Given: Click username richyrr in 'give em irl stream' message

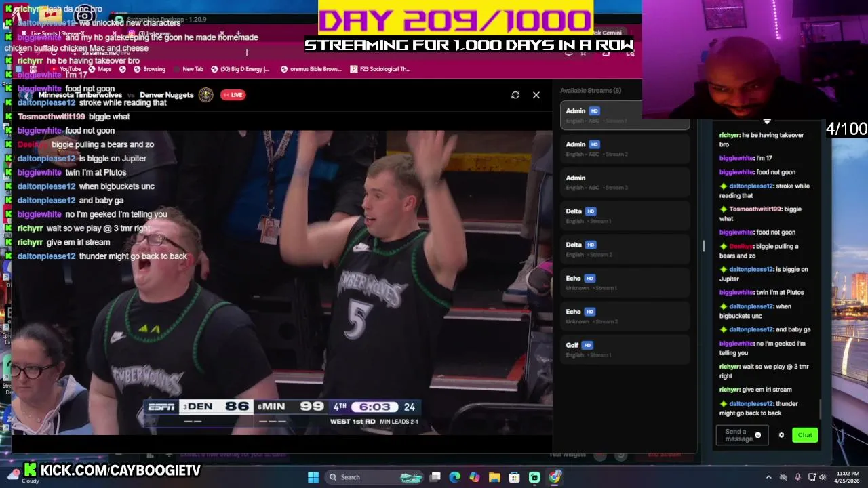Looking at the screenshot, I should tap(729, 390).
